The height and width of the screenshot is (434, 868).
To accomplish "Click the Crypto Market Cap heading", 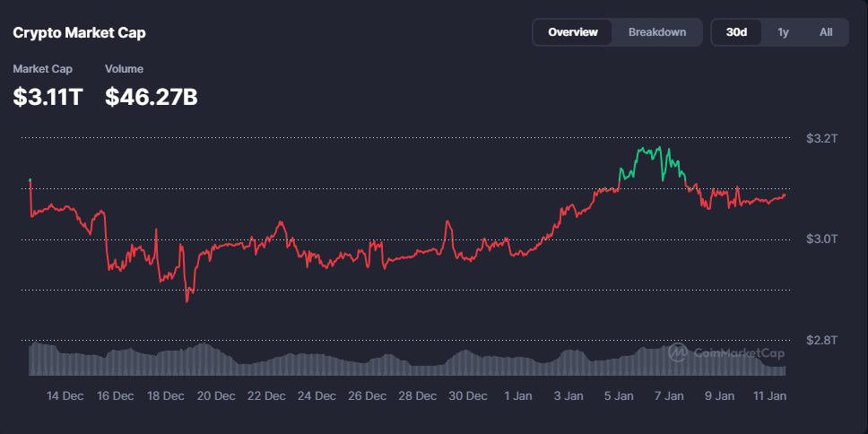I will pos(79,33).
